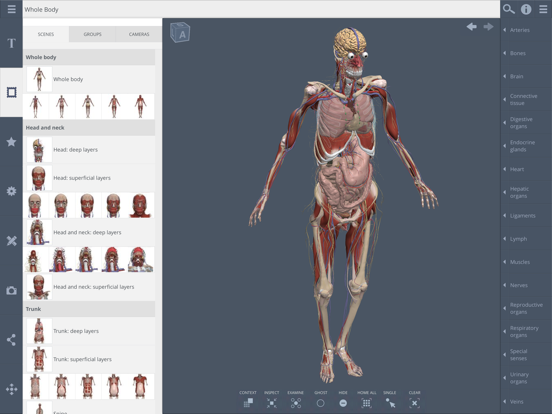Image resolution: width=552 pixels, height=414 pixels.
Task: Open Trunk: deep layers scene
Action: (89, 331)
